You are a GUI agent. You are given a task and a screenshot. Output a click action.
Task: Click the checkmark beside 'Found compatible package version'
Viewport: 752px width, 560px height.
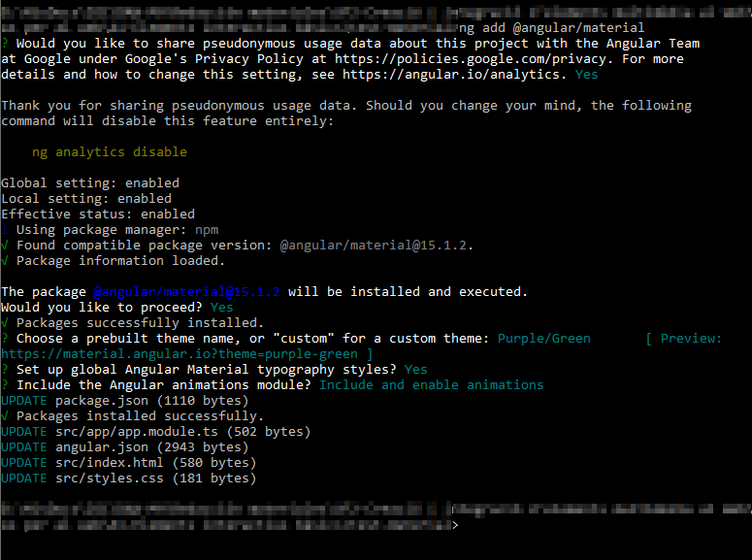point(5,246)
